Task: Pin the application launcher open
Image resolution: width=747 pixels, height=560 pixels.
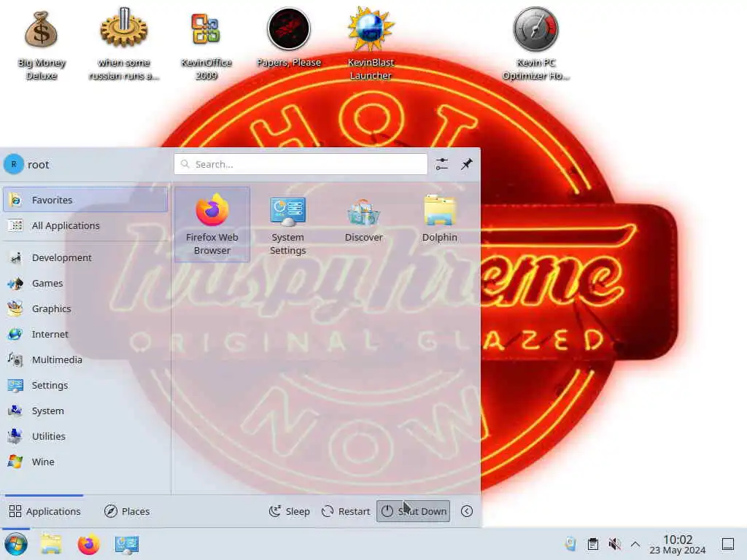Action: click(466, 164)
